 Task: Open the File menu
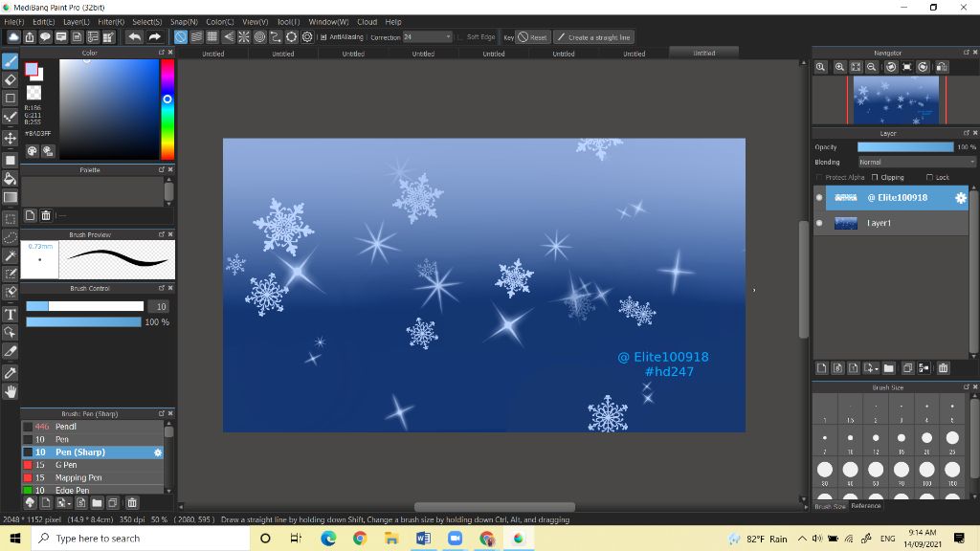tap(13, 22)
